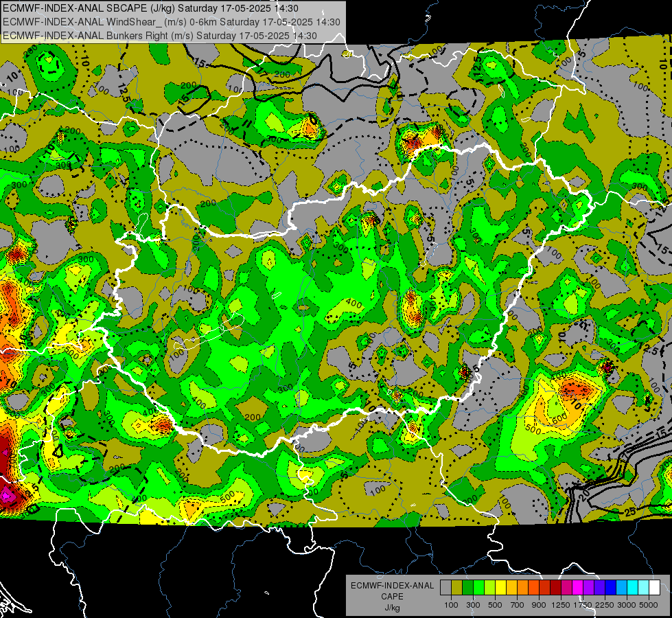
Task: Click the 600 contour label on the map
Action: click(559, 418)
